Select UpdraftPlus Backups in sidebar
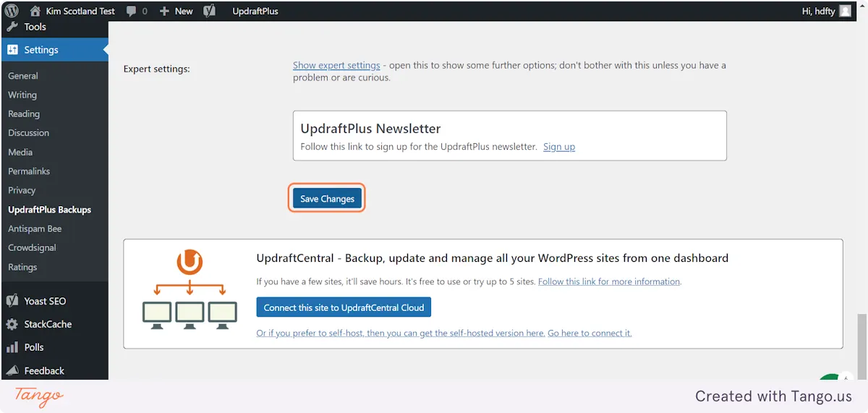 tap(49, 210)
